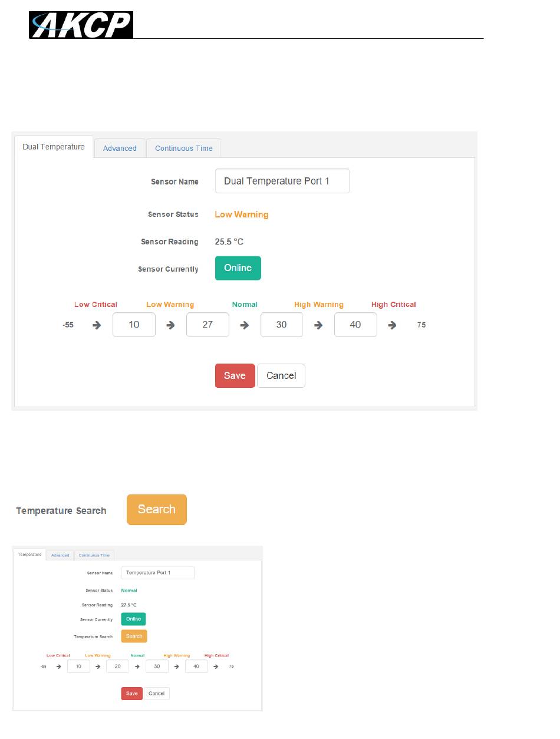Click the -55 minimum value in upper panel
This screenshot has height=739, width=560.
point(68,325)
